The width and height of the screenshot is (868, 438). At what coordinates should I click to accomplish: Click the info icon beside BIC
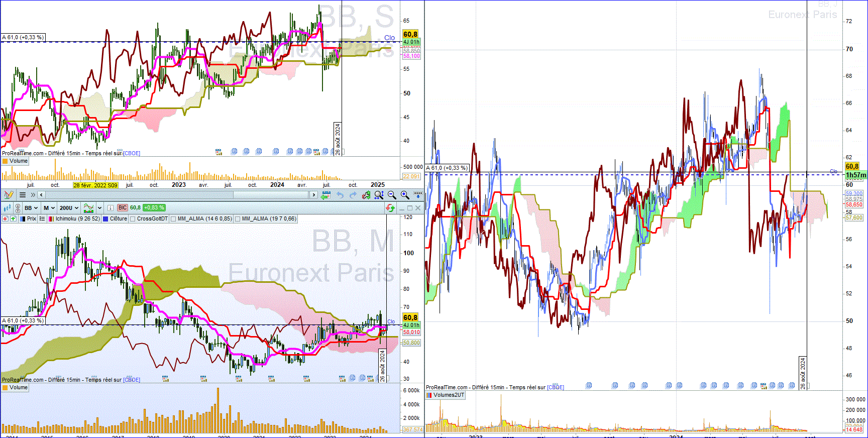point(111,208)
